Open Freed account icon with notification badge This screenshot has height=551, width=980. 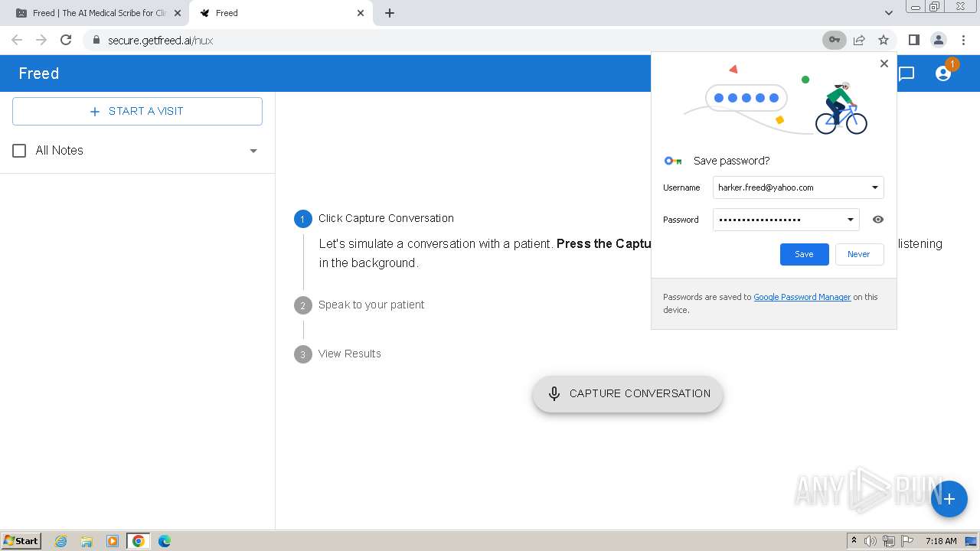943,73
